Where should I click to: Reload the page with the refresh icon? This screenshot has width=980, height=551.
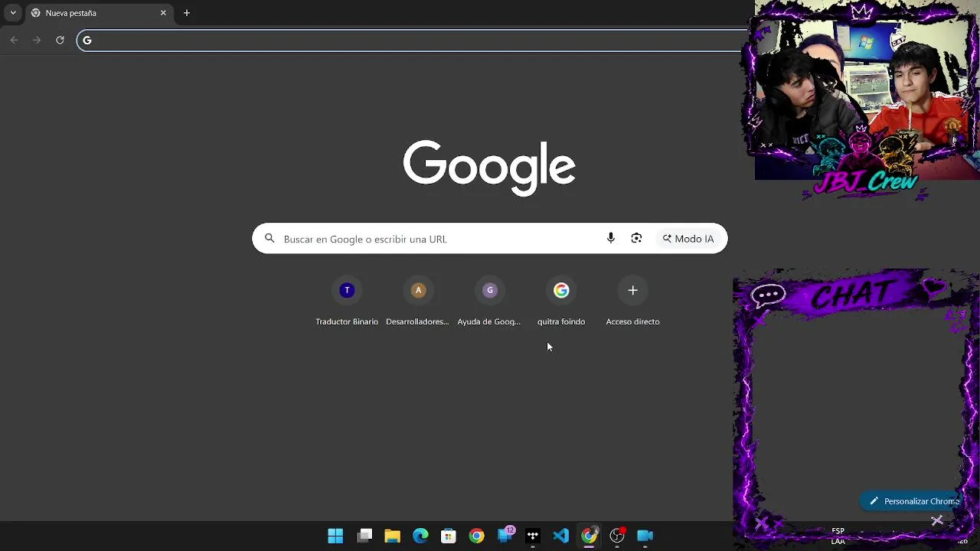60,40
